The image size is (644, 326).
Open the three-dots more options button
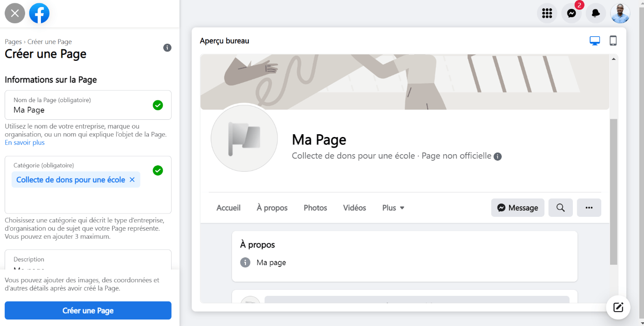tap(589, 208)
